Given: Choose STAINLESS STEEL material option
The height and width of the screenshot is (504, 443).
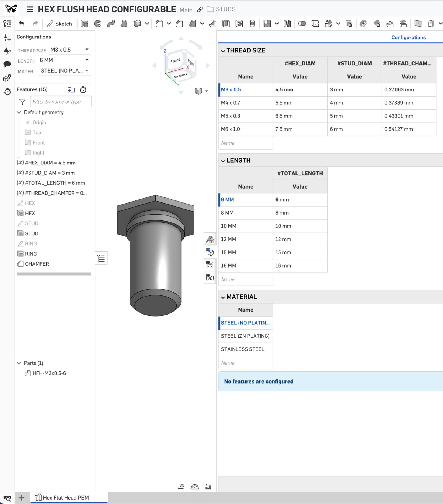Looking at the screenshot, I should point(243,349).
